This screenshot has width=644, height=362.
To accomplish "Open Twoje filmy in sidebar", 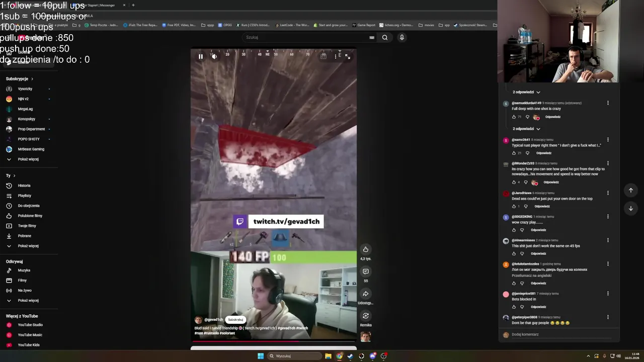I will [x=28, y=226].
